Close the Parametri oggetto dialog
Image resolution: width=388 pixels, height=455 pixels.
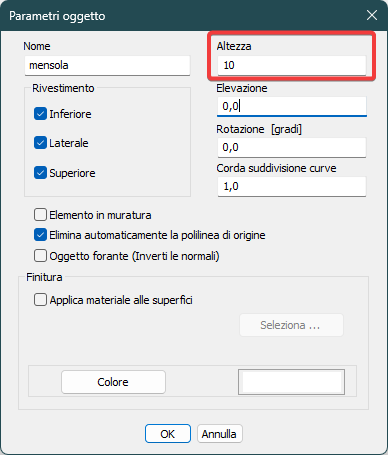[372, 15]
